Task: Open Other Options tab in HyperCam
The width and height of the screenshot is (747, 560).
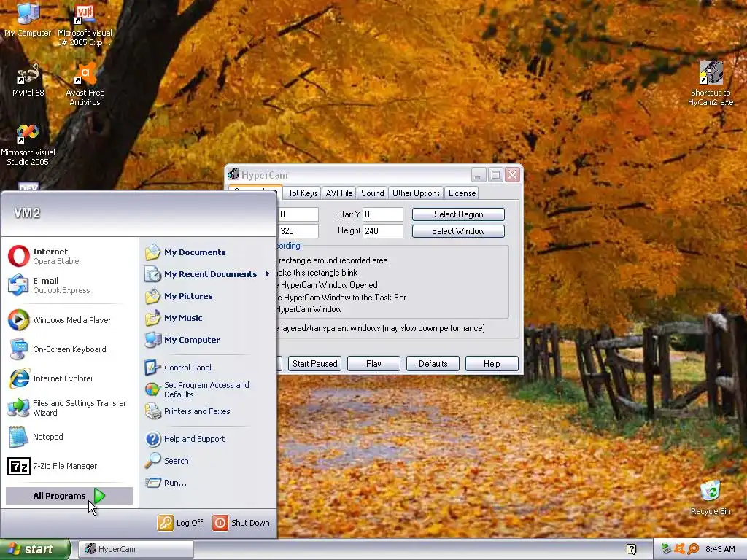Action: (x=416, y=192)
